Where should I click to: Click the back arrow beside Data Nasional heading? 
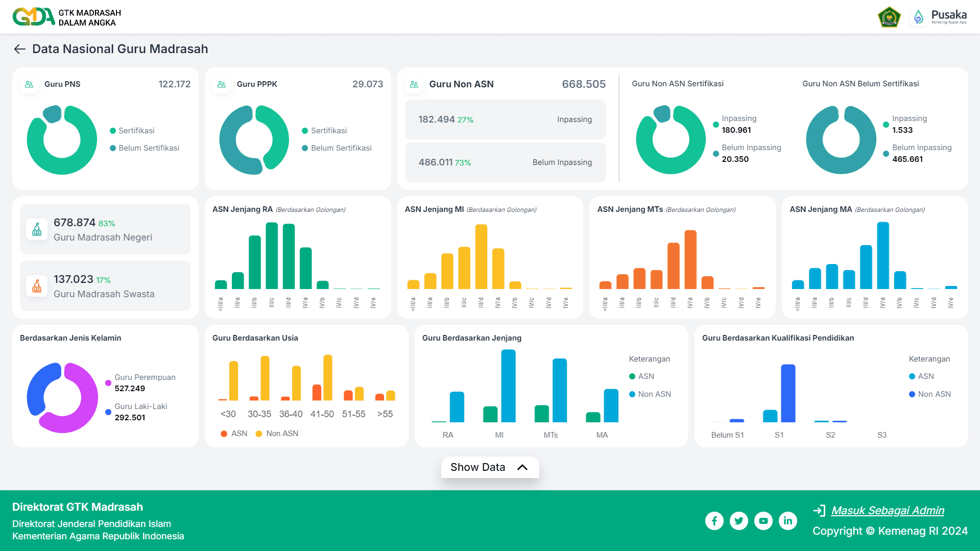click(19, 49)
